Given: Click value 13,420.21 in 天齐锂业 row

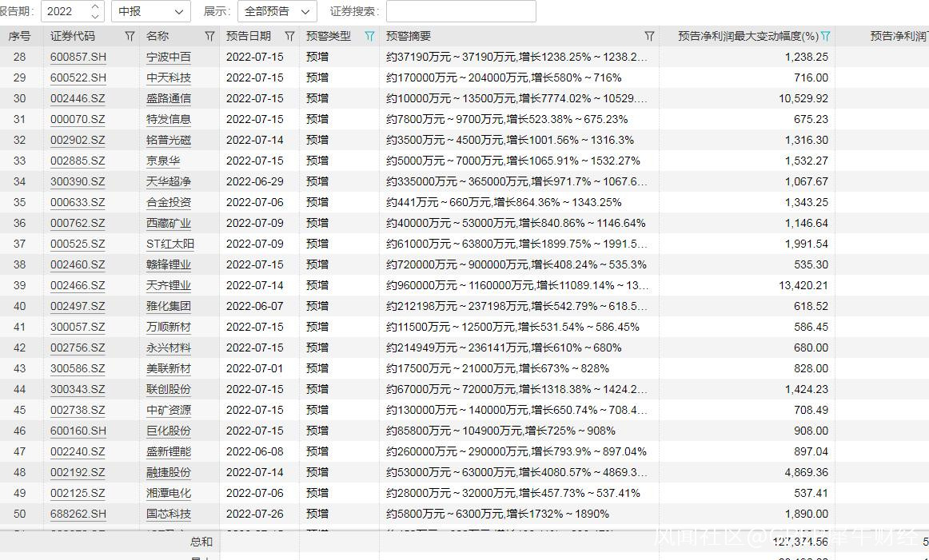Looking at the screenshot, I should coord(803,285).
